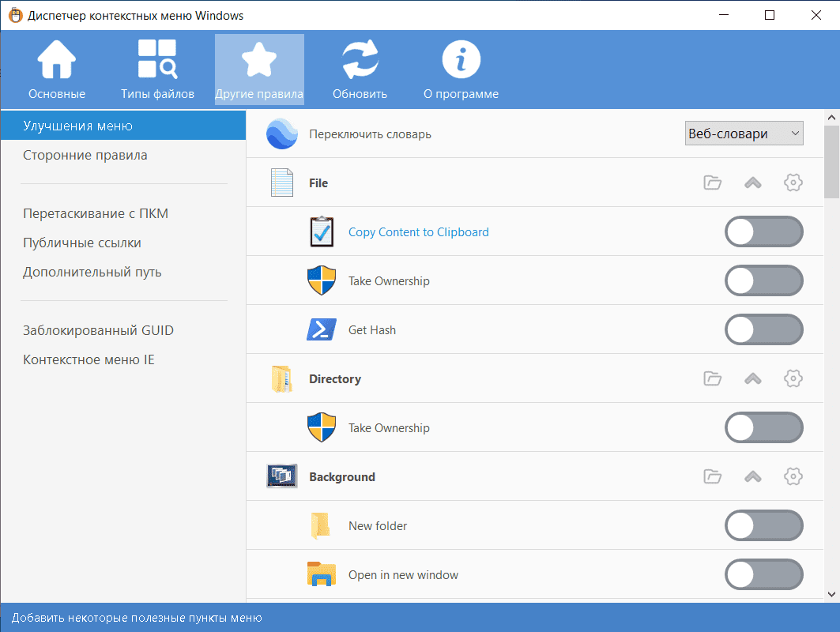The width and height of the screenshot is (840, 632).
Task: Click the Directory group folder icon
Action: (x=282, y=378)
